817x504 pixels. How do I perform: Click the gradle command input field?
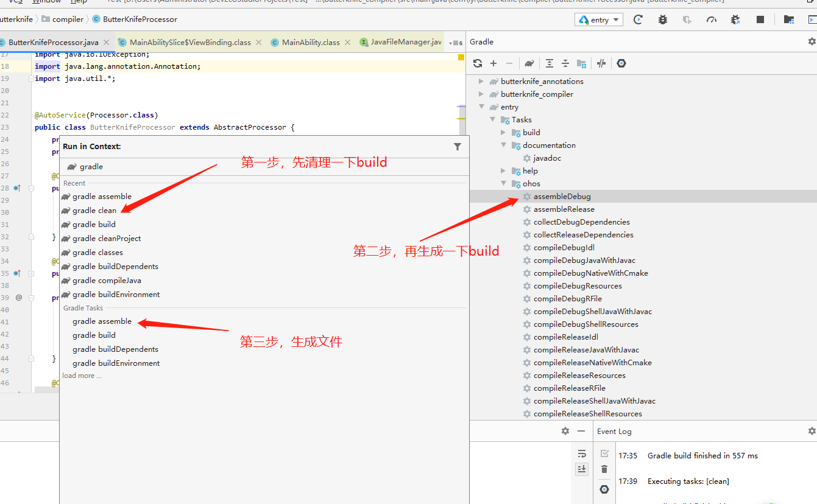[x=264, y=167]
